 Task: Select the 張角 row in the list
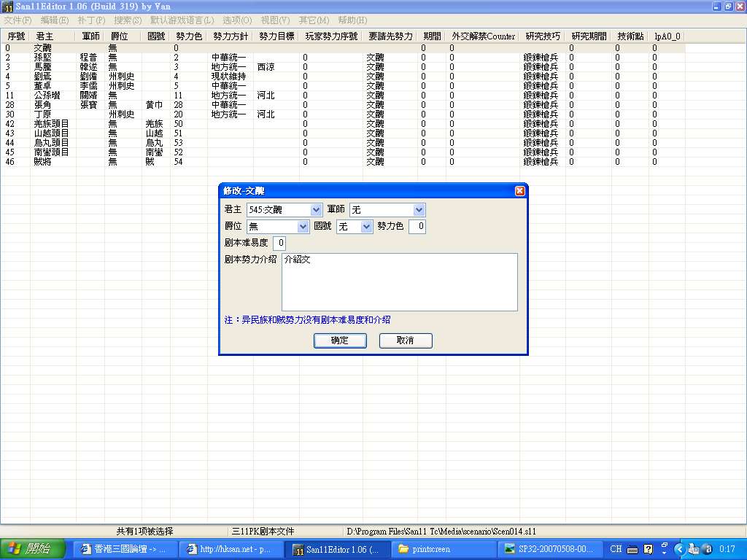click(343, 105)
